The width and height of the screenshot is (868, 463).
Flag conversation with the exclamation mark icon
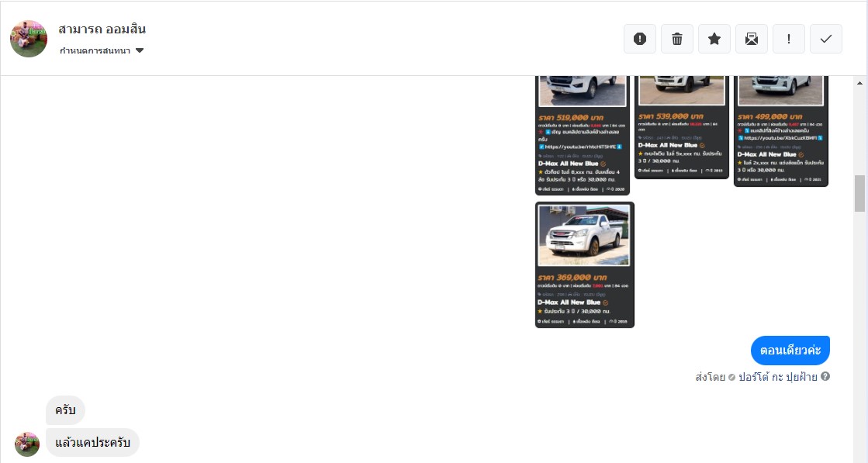click(x=789, y=39)
